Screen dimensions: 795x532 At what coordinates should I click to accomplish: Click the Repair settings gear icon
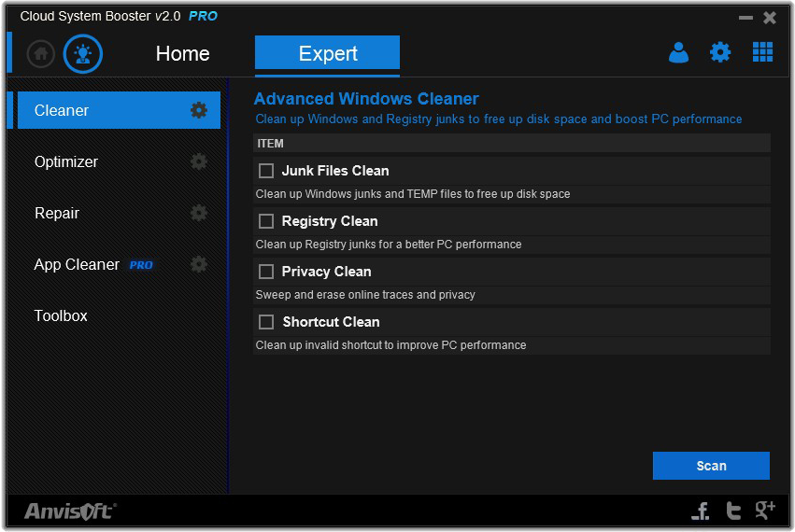point(199,213)
